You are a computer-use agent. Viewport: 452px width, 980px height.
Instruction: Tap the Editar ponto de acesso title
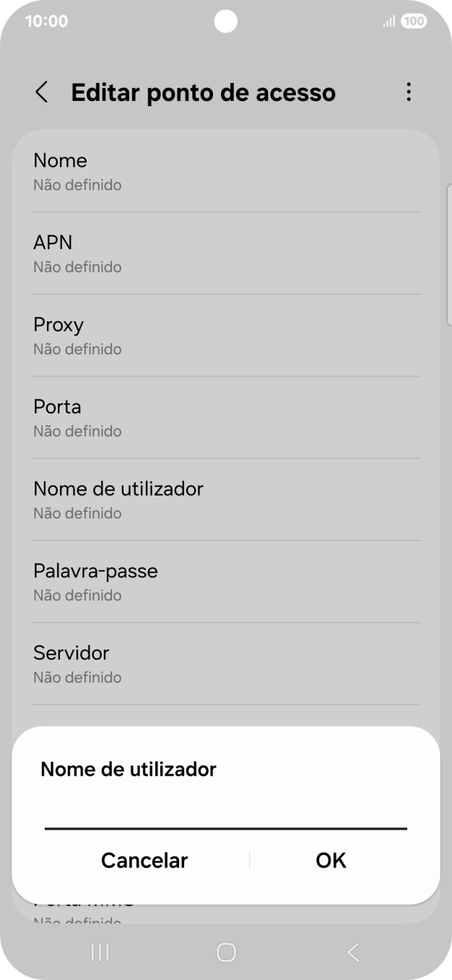pos(203,92)
